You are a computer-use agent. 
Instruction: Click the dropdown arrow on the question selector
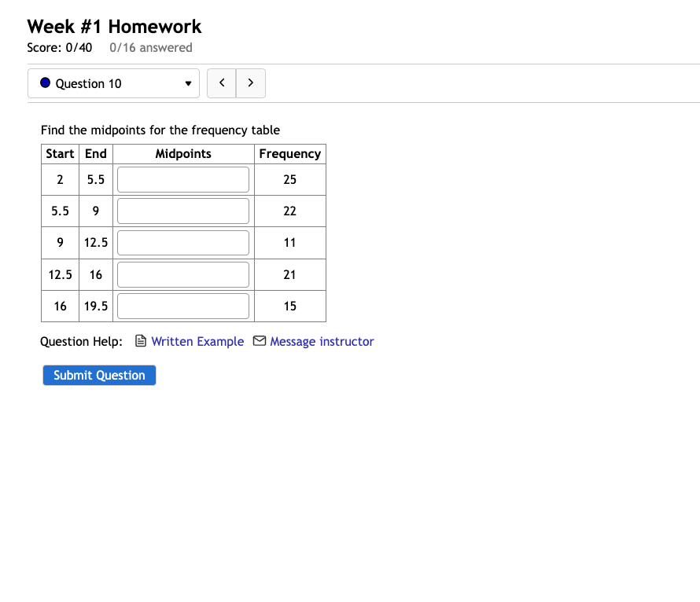pos(188,83)
